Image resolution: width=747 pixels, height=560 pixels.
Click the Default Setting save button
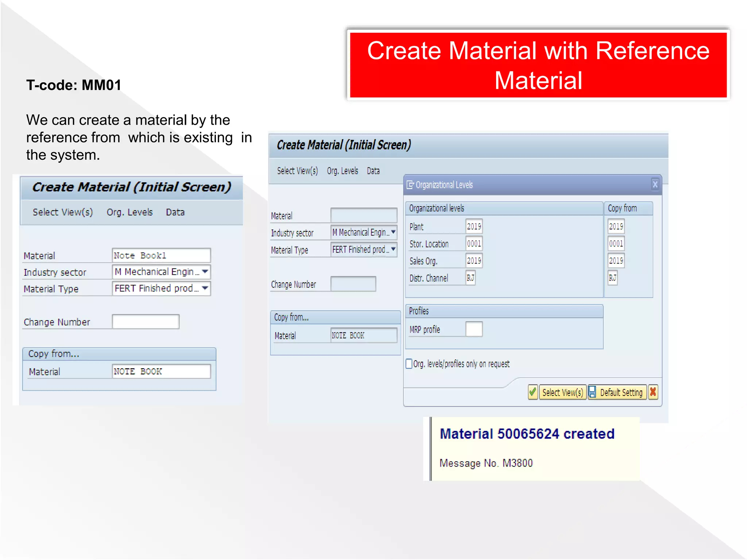tap(617, 392)
